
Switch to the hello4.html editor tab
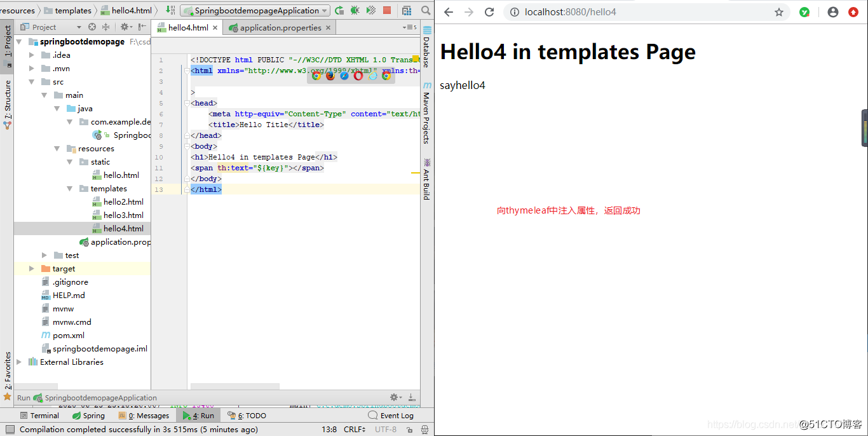(x=187, y=27)
